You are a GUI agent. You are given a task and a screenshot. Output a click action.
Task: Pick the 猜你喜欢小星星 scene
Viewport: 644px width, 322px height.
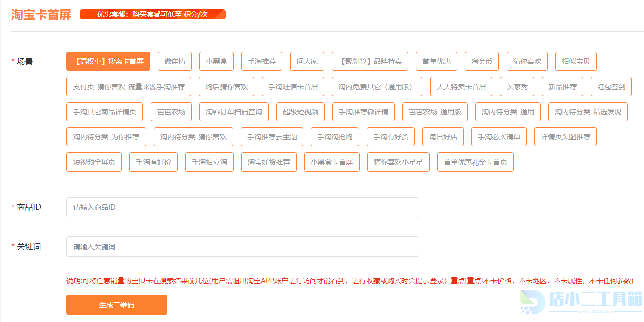(x=398, y=162)
